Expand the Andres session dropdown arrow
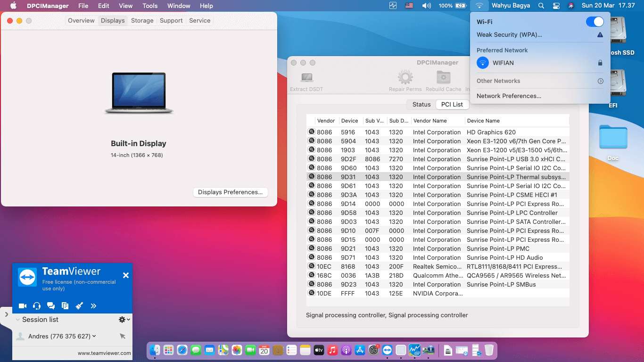Image resolution: width=644 pixels, height=362 pixels. [x=94, y=336]
